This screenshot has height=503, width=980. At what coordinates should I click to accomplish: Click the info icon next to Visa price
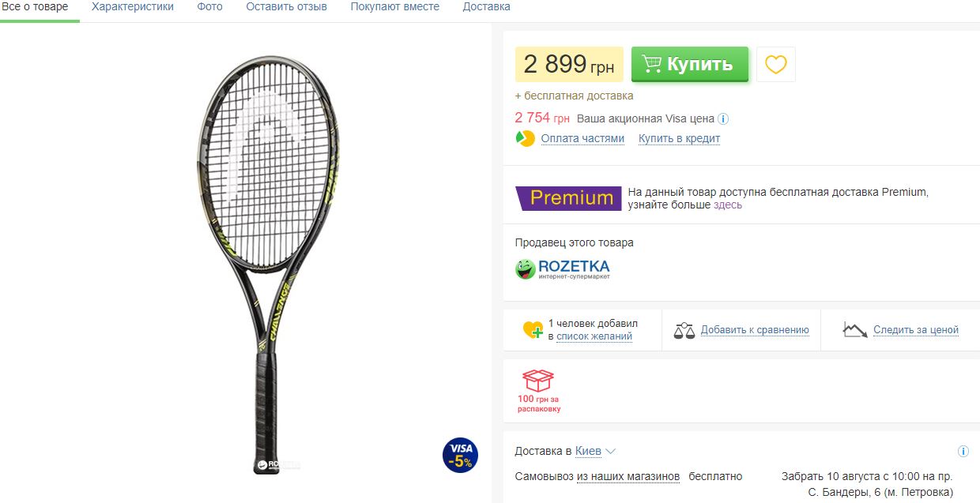[722, 119]
